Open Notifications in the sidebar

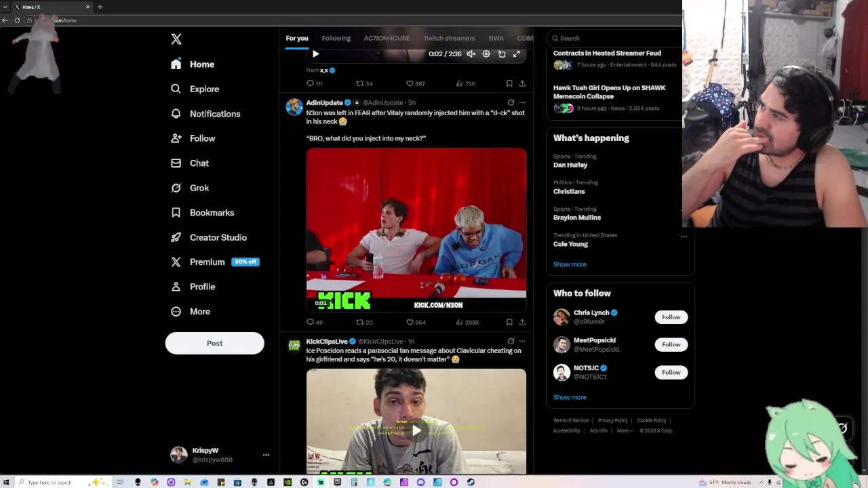205,114
